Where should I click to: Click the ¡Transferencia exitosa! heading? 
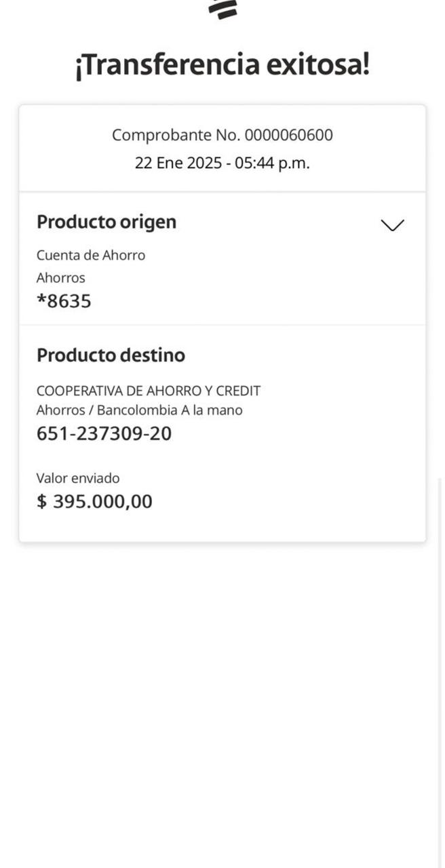tap(222, 66)
